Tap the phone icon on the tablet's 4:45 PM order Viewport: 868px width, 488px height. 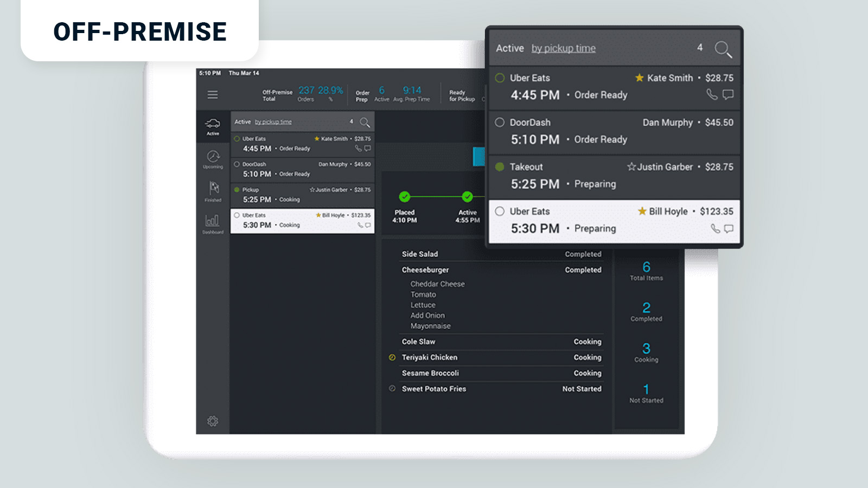tap(358, 148)
